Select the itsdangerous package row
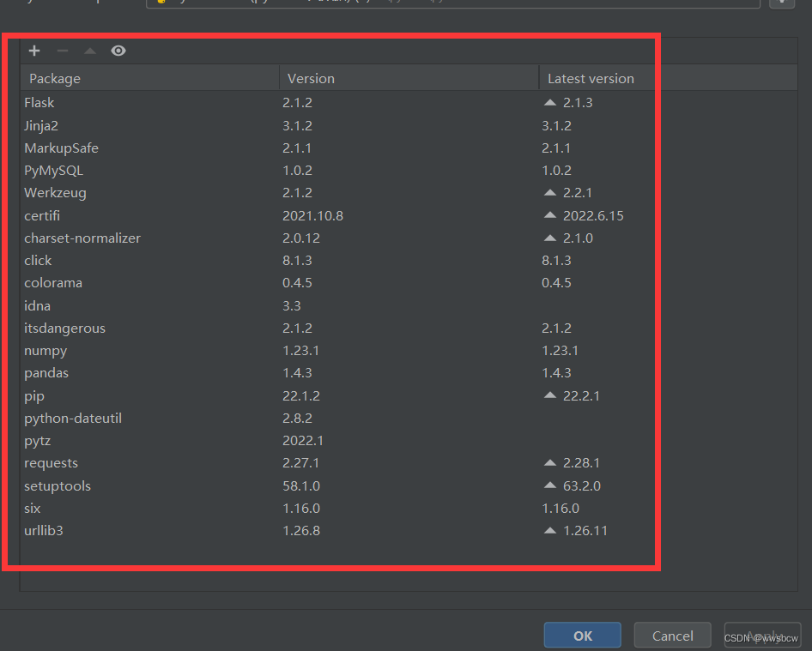 pos(409,329)
